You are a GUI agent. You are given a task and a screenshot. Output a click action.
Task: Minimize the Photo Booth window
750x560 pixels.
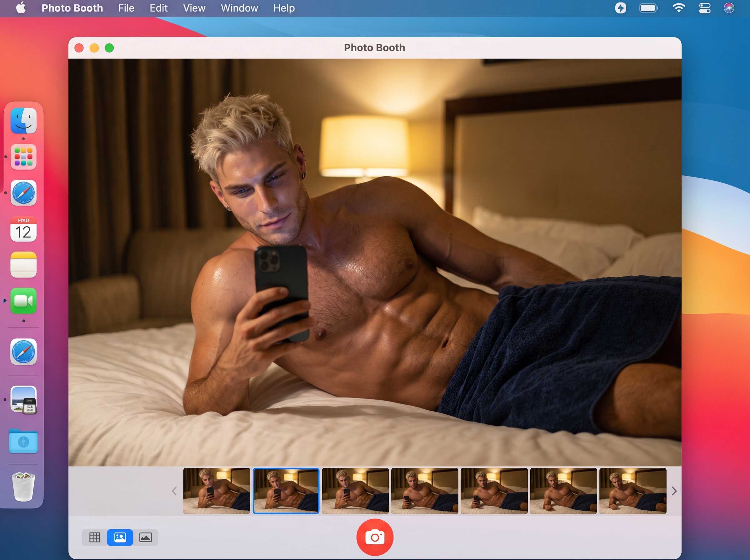tap(94, 48)
